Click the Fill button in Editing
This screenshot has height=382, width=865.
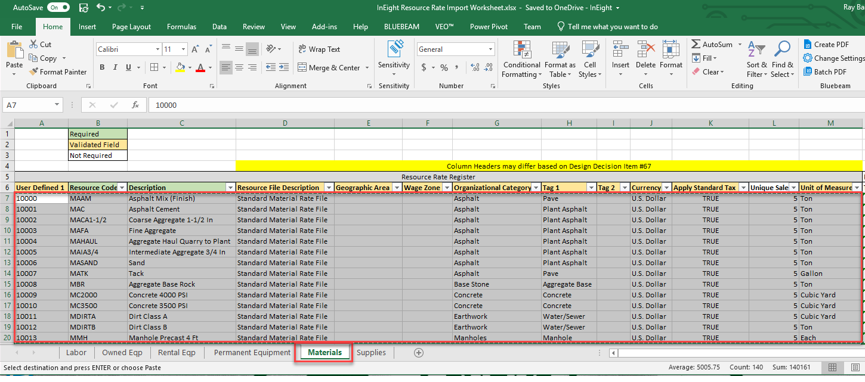(704, 58)
